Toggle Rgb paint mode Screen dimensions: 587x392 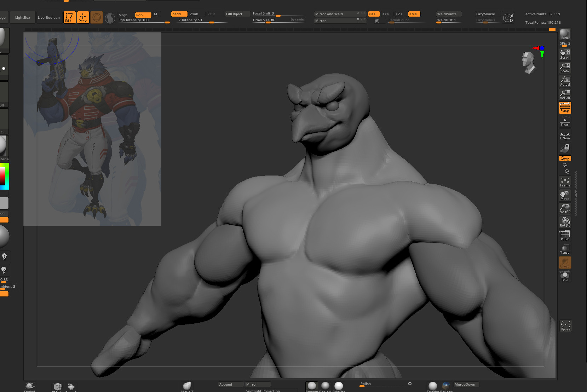coord(143,15)
